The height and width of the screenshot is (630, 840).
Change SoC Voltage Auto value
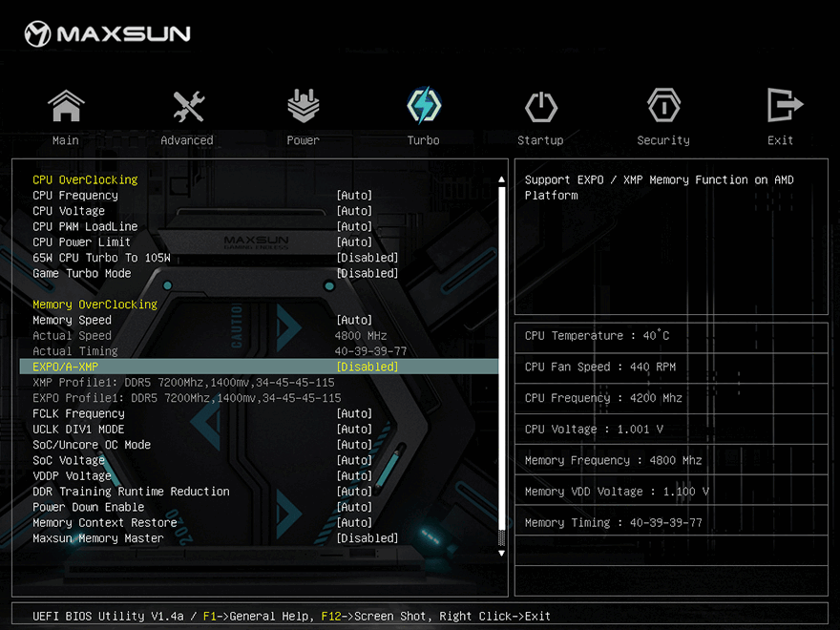(x=354, y=460)
